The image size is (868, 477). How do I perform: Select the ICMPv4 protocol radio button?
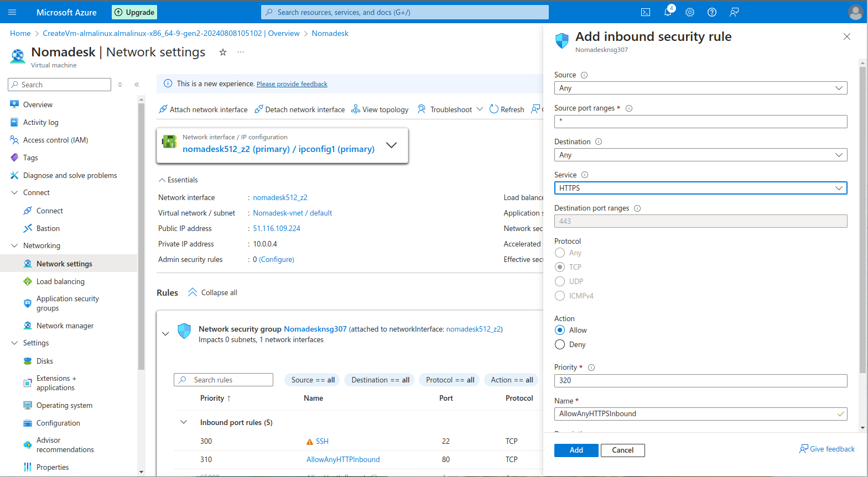560,296
